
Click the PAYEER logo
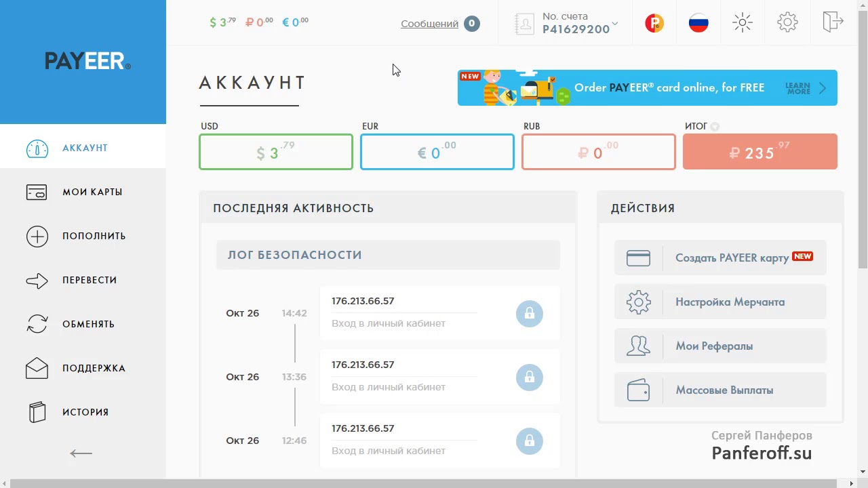[x=87, y=62]
